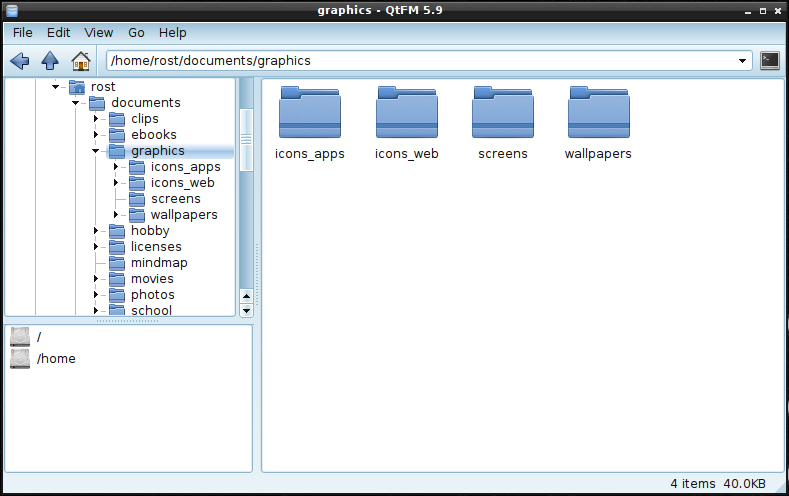
Task: Click the /home bookmark label
Action: (x=56, y=359)
